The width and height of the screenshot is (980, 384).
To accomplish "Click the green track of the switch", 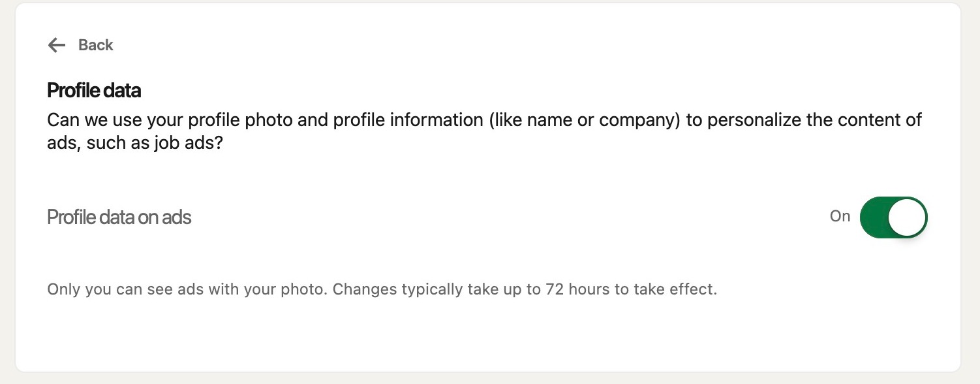I will pyautogui.click(x=874, y=217).
